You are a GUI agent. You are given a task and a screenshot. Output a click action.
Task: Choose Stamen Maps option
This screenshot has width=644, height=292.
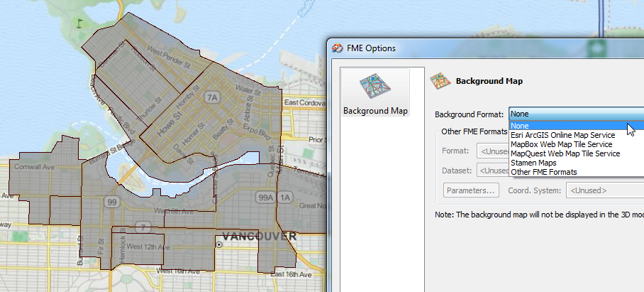(x=533, y=163)
